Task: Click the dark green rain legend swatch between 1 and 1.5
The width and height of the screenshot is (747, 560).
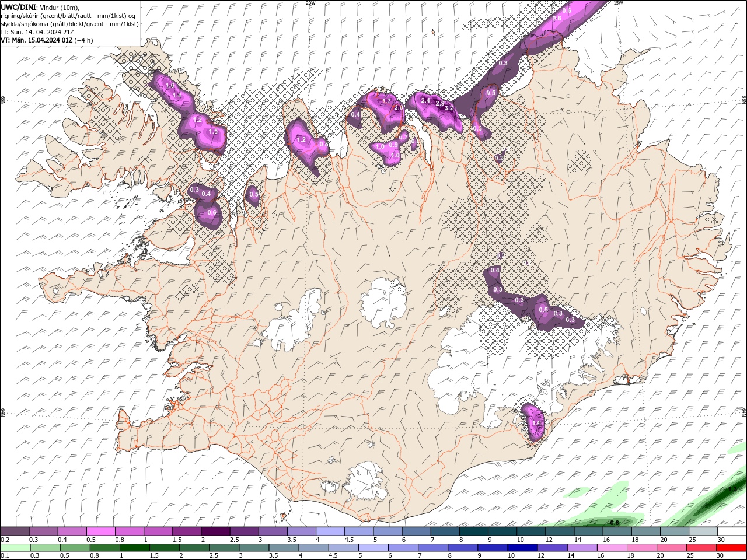Action: pyautogui.click(x=134, y=548)
